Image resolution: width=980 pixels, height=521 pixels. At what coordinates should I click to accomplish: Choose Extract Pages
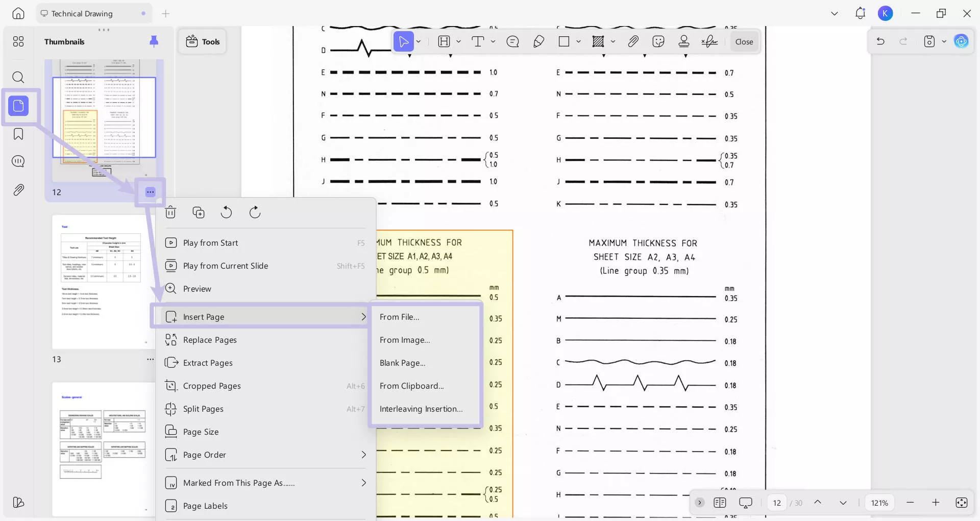point(266,363)
